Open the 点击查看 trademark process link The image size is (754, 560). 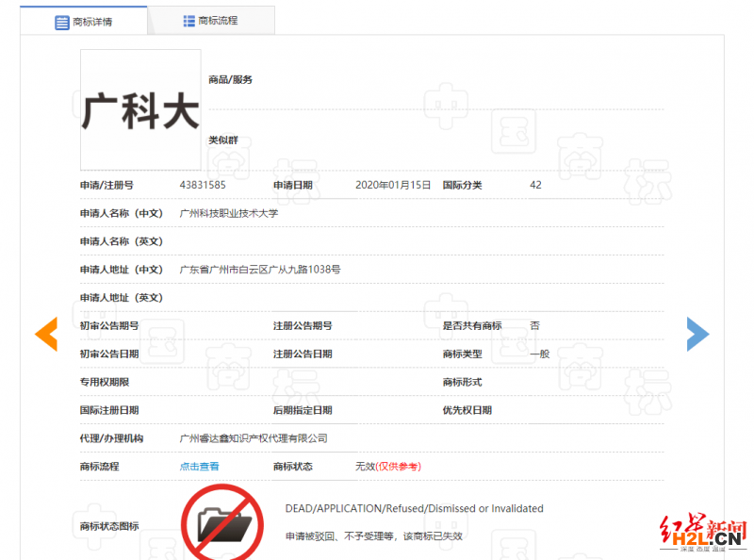click(x=199, y=467)
